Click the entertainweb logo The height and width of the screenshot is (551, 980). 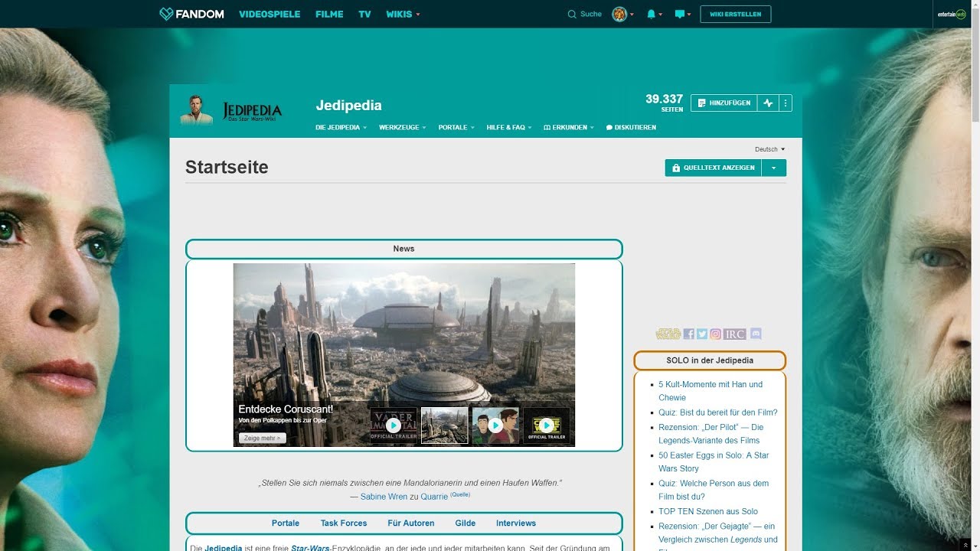[952, 14]
